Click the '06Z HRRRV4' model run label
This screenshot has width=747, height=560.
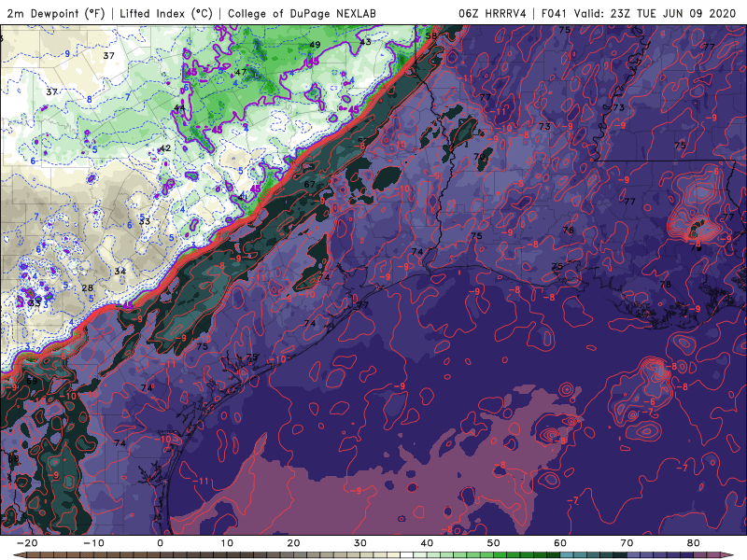492,13
